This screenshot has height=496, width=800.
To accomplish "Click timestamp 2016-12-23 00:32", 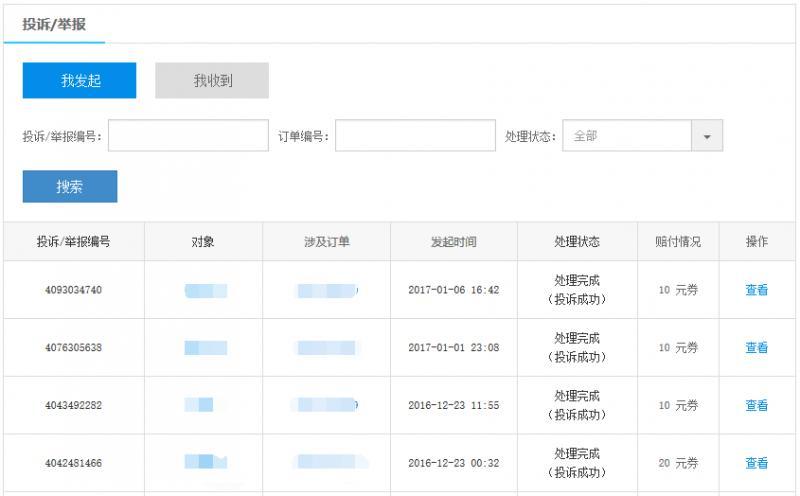I will [454, 463].
